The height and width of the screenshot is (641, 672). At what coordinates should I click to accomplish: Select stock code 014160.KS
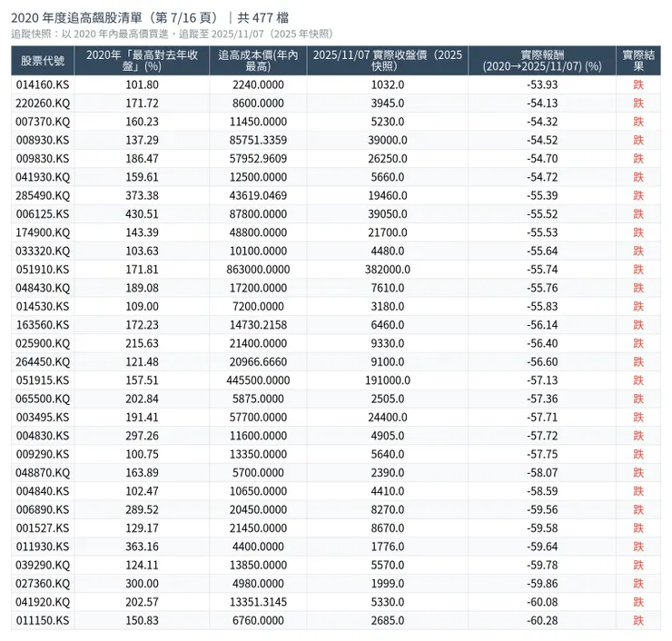(x=43, y=84)
